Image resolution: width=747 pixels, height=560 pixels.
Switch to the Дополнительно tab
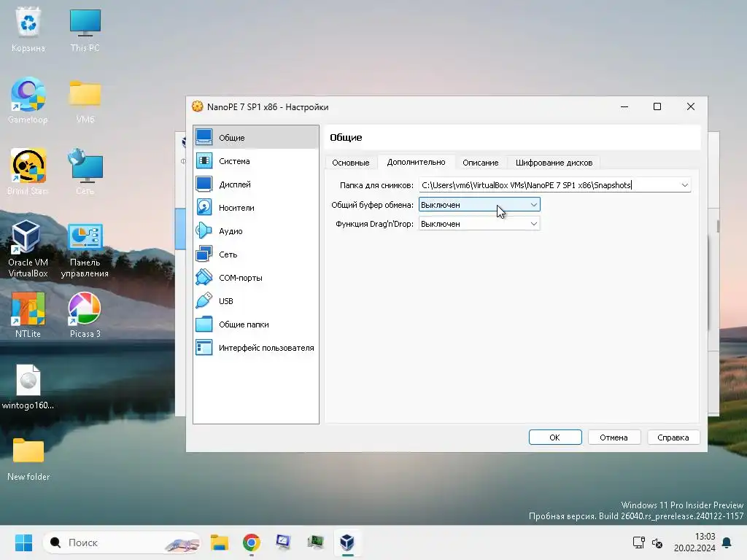click(417, 162)
